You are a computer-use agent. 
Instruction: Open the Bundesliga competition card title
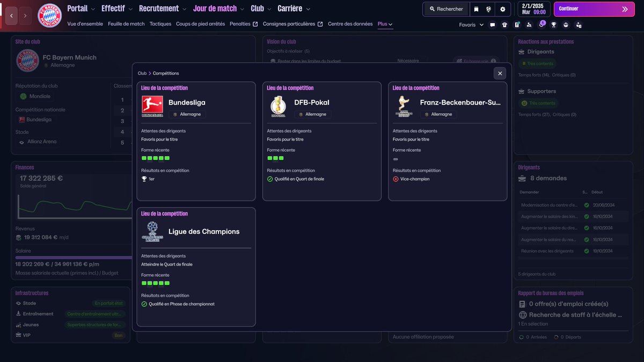point(187,102)
